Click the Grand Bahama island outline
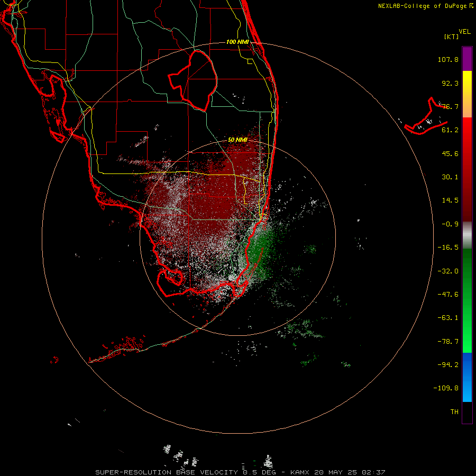The width and height of the screenshot is (476, 476). tap(426, 117)
